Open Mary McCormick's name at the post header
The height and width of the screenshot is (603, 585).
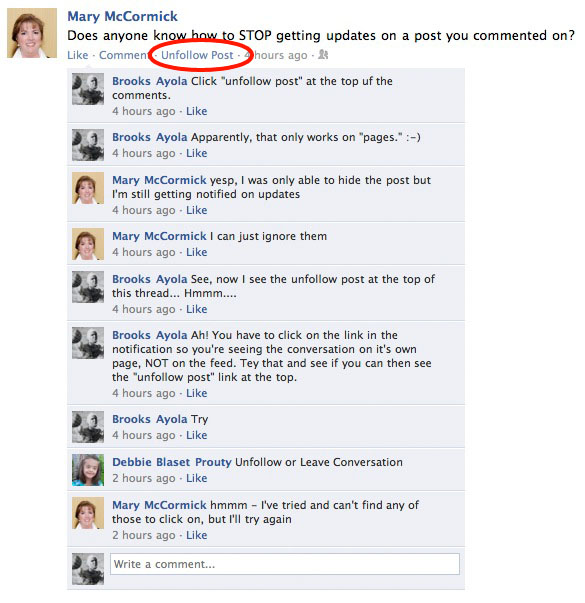point(122,17)
